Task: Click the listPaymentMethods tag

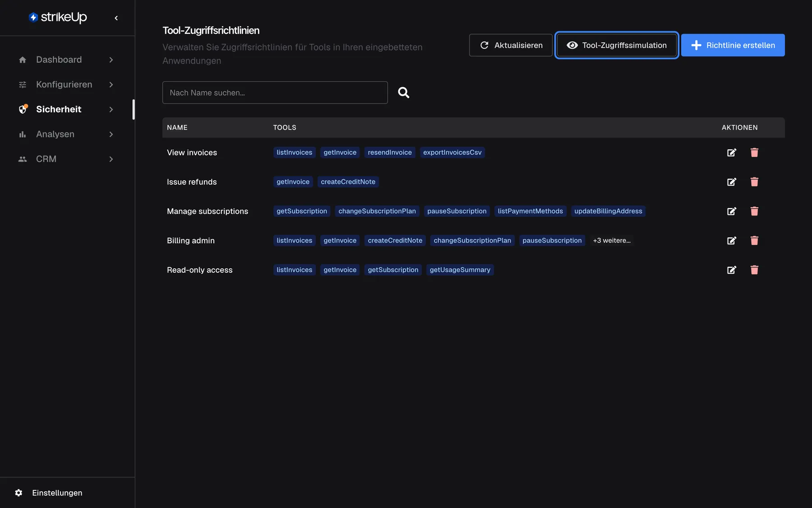Action: click(531, 211)
